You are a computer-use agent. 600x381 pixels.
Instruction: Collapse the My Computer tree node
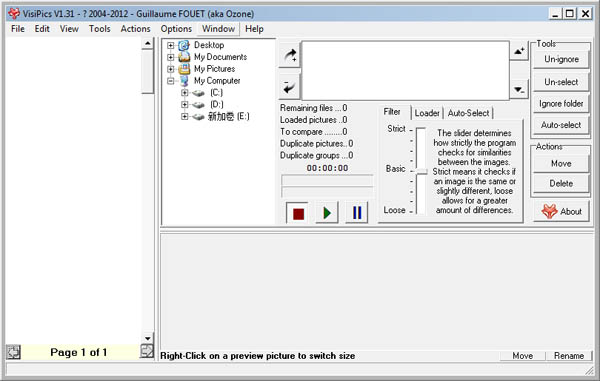171,81
